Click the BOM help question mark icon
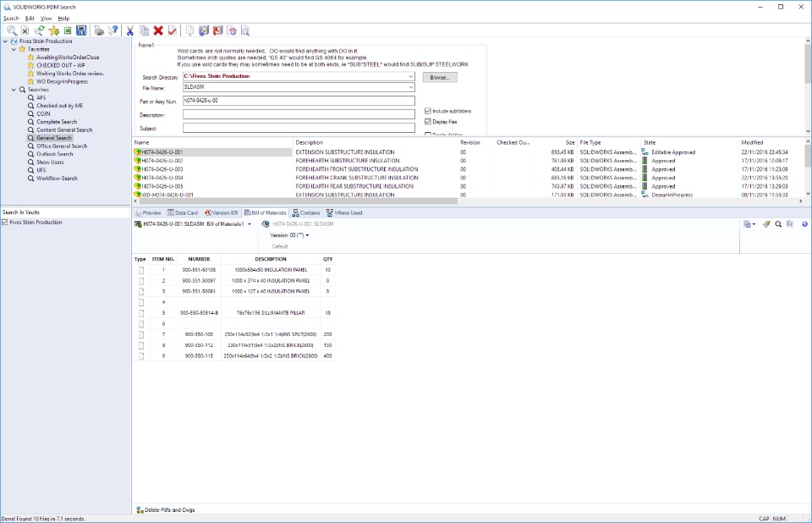This screenshot has height=523, width=812. pyautogui.click(x=804, y=224)
